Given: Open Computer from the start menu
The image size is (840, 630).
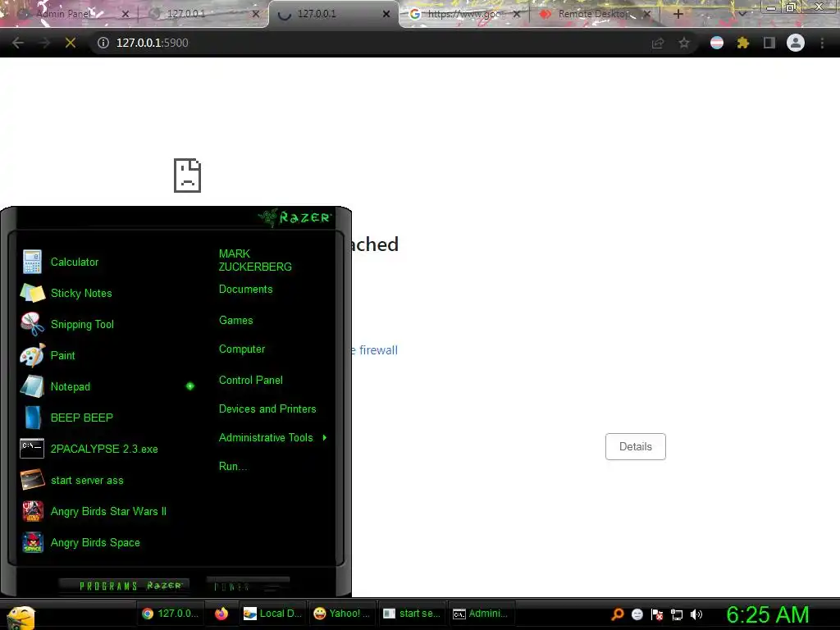Looking at the screenshot, I should pyautogui.click(x=242, y=349).
